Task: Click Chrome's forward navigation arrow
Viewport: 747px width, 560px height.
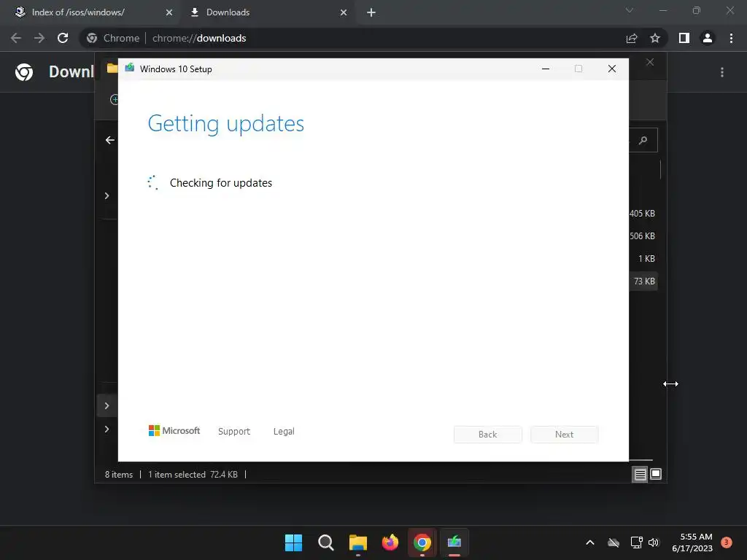Action: 39,38
